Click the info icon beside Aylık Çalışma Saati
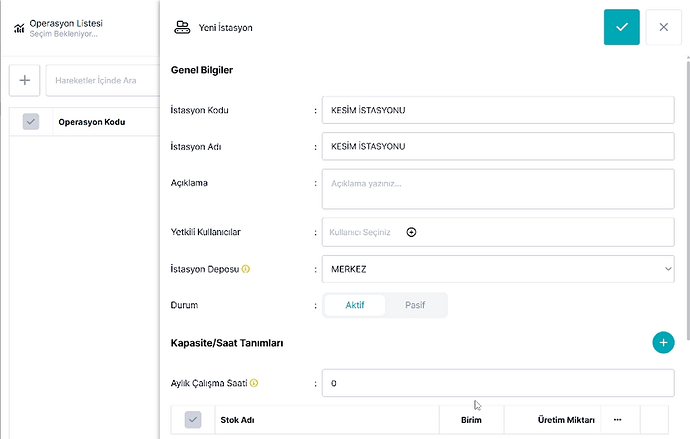This screenshot has width=690, height=439. tap(254, 383)
